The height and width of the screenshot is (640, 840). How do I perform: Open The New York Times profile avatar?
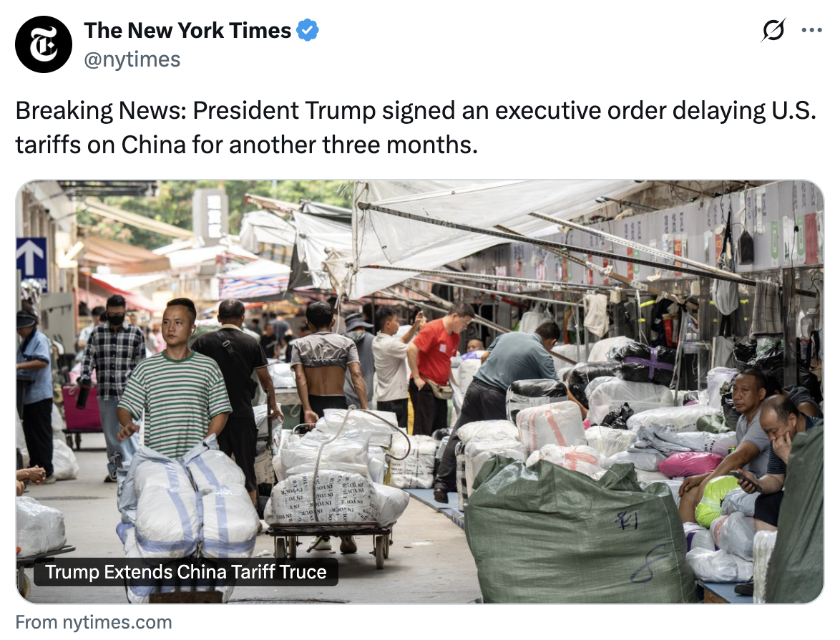click(44, 44)
